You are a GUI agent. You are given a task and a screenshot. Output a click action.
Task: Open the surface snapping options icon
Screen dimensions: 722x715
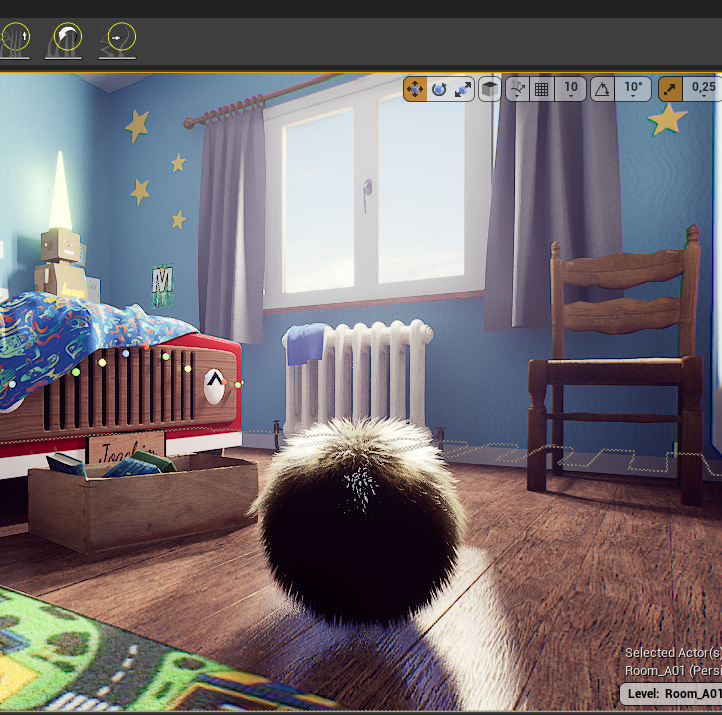pyautogui.click(x=518, y=89)
